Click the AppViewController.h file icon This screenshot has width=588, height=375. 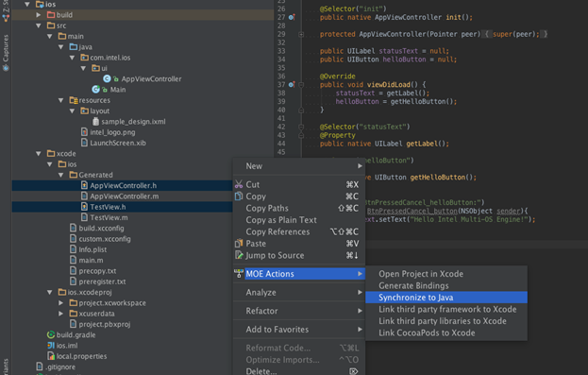tap(84, 185)
